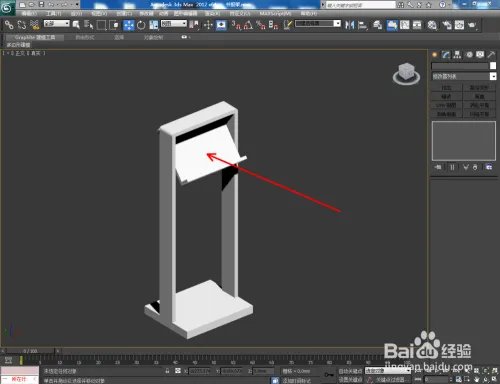Viewport: 500px width, 384px height.
Task: Switch to Graphite Modeling Tools tab
Action: pos(35,37)
